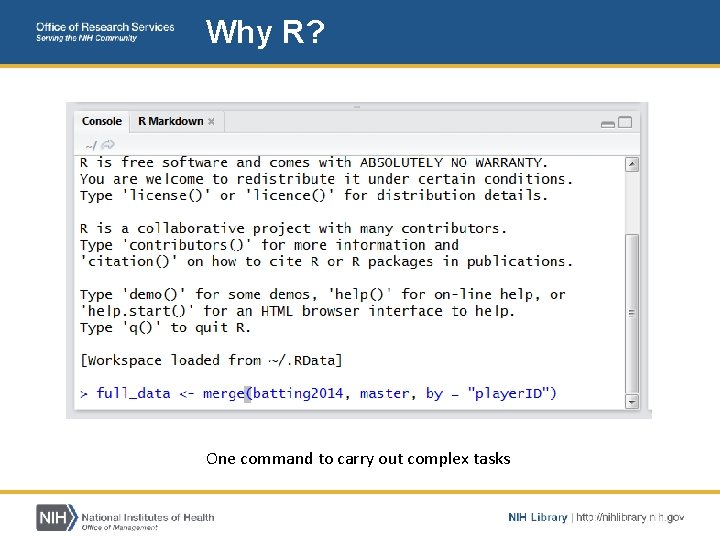The width and height of the screenshot is (720, 540).
Task: Close the R Markdown tab
Action: click(211, 122)
